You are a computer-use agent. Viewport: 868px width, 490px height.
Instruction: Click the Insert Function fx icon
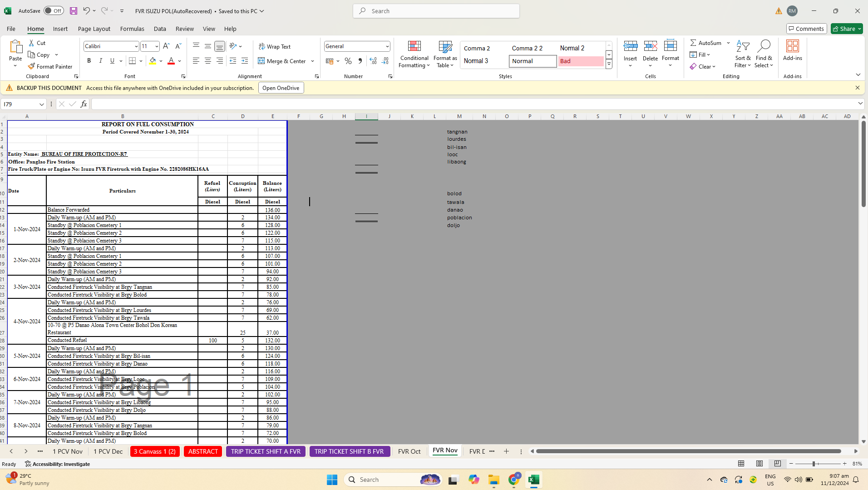[x=84, y=104]
